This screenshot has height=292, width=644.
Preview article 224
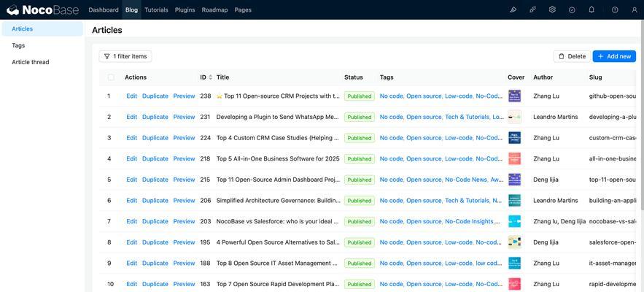pos(184,138)
